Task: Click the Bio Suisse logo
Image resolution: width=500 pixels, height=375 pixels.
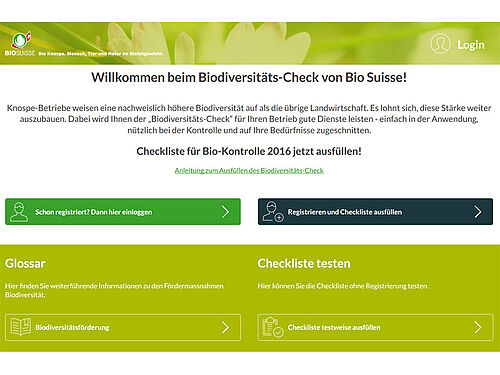Action: (20, 44)
